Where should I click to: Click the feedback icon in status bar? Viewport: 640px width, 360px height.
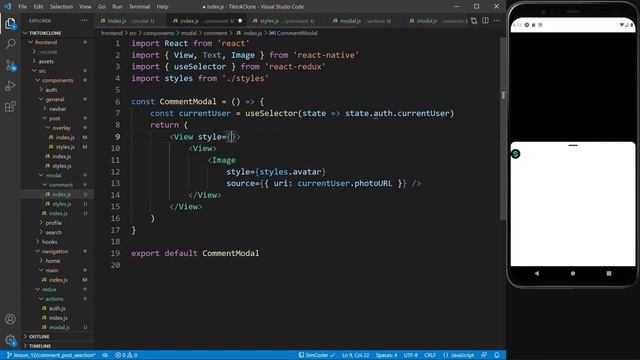[484, 355]
